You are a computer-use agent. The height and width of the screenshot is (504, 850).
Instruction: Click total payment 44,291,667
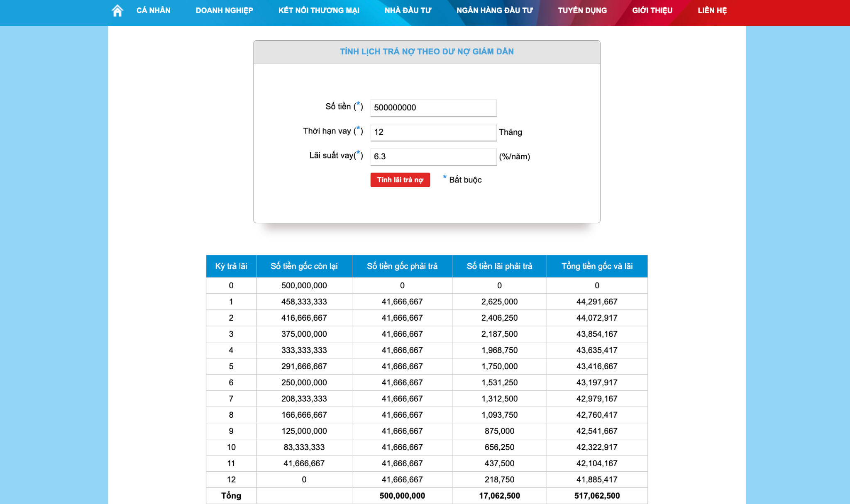pos(597,302)
